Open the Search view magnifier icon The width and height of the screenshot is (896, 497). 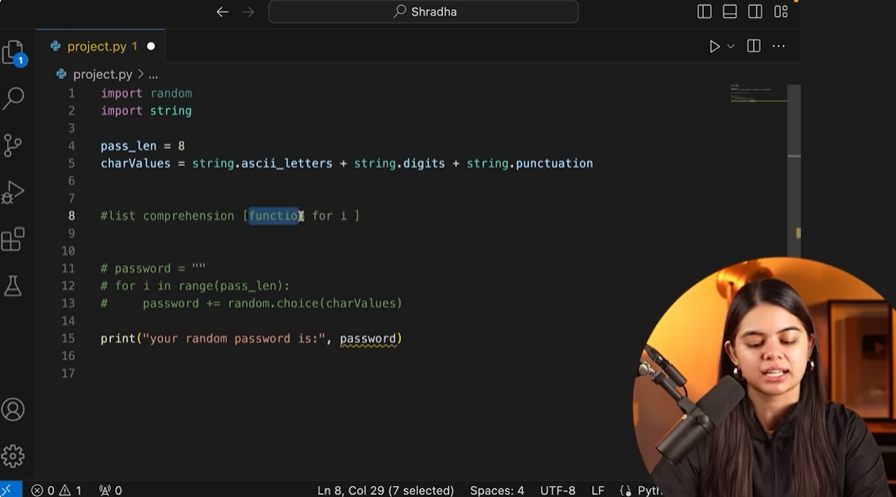click(13, 98)
